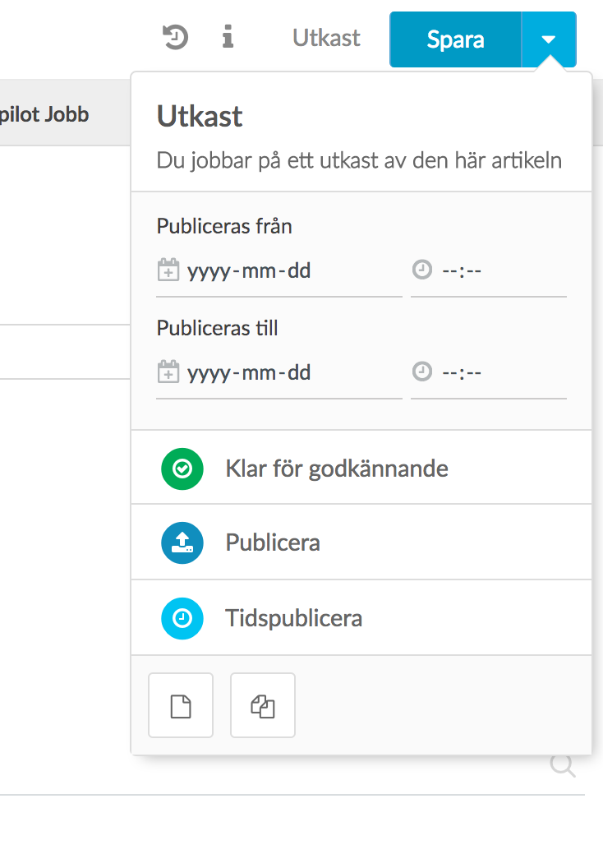
Task: Select Publicera from the menu
Action: tap(271, 542)
